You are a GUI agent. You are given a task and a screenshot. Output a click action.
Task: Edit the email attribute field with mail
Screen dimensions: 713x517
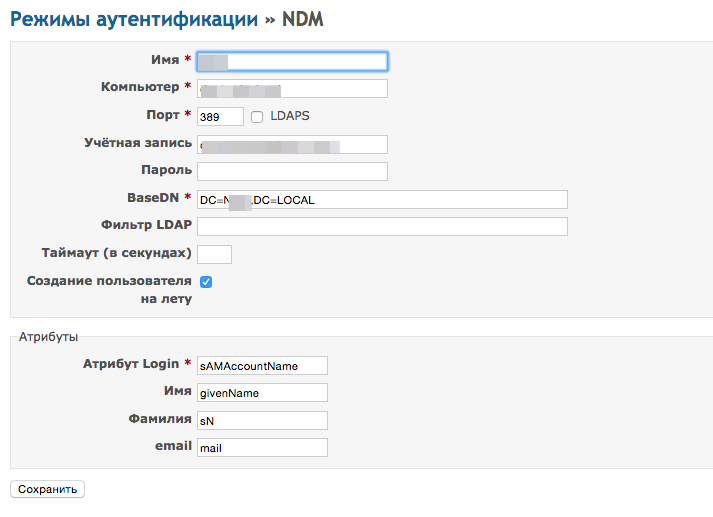click(x=262, y=447)
